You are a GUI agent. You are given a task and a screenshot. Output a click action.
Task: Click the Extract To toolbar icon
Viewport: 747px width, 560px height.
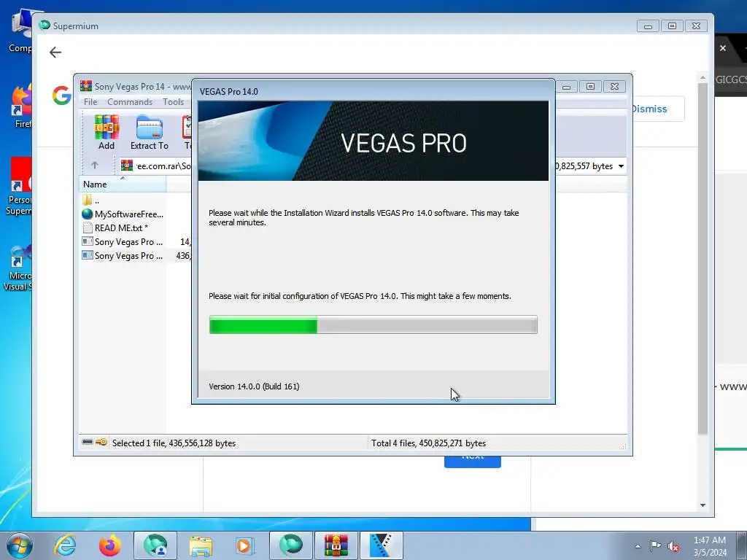[x=149, y=133]
